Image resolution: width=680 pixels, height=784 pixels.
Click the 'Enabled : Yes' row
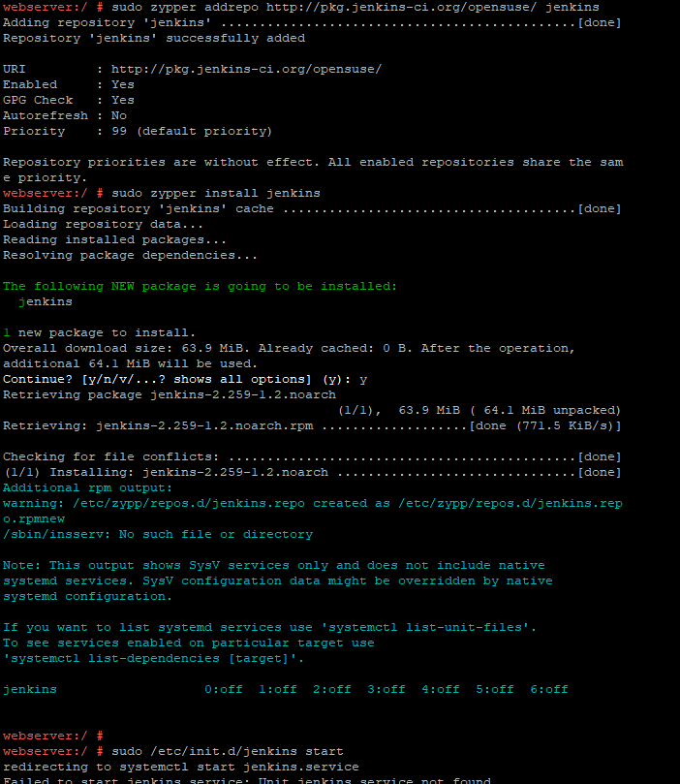pyautogui.click(x=69, y=84)
